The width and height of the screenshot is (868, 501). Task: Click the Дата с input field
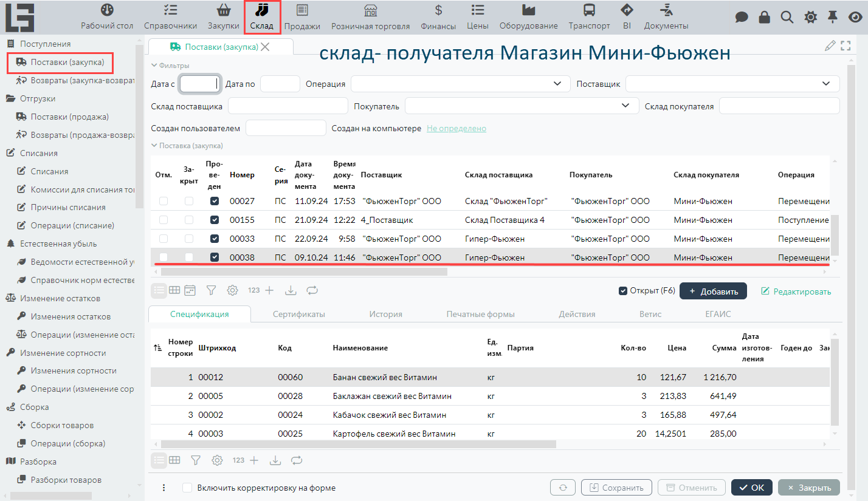(199, 84)
